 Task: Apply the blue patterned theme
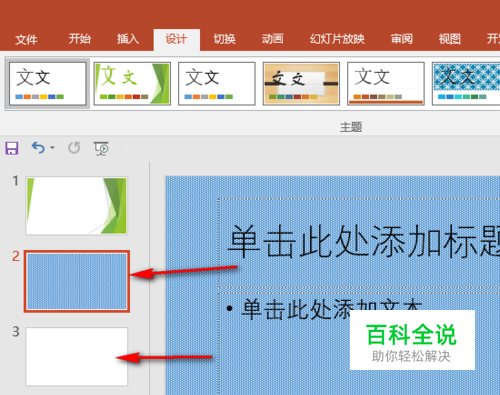466,84
